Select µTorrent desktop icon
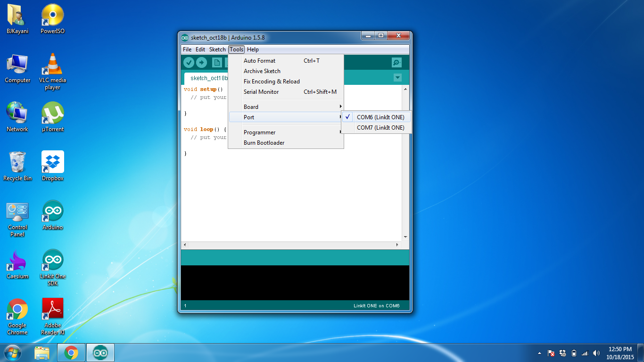Image resolution: width=644 pixels, height=362 pixels. coord(53,117)
